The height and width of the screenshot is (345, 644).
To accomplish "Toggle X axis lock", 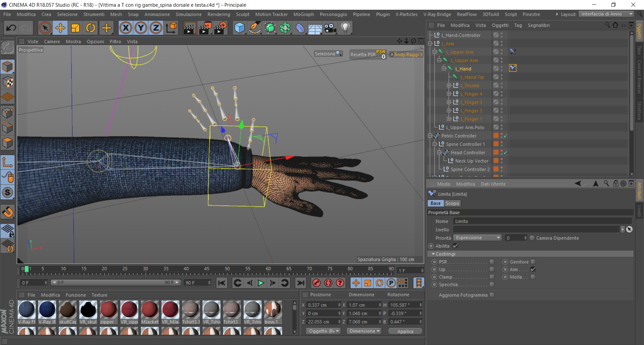I will (x=126, y=28).
